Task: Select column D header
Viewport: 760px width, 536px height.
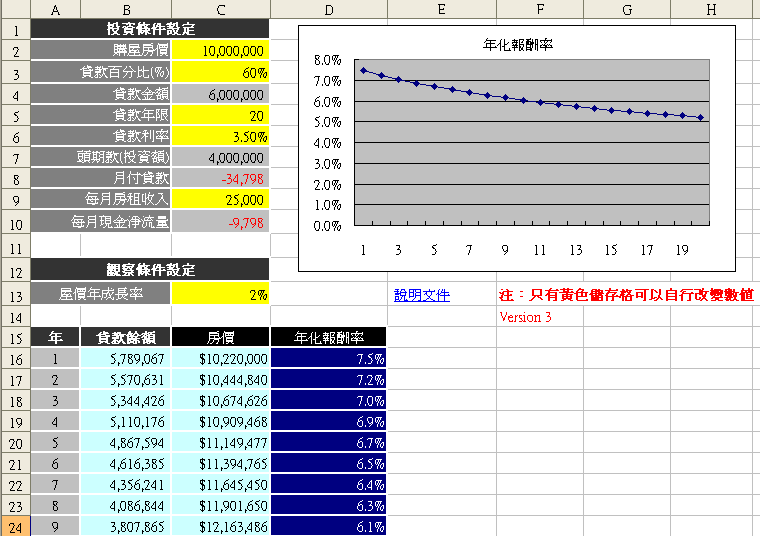Action: [x=328, y=9]
